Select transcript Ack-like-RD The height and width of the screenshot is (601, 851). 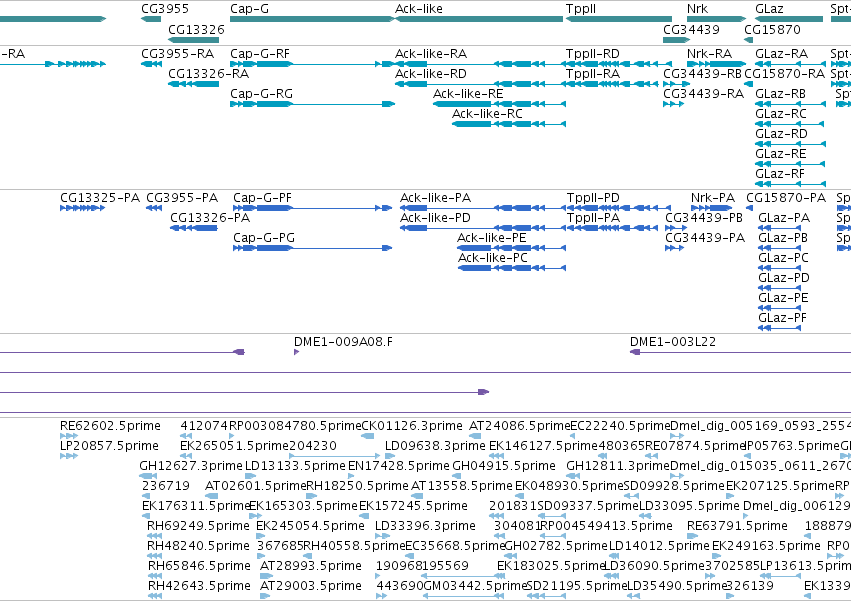pyautogui.click(x=480, y=84)
